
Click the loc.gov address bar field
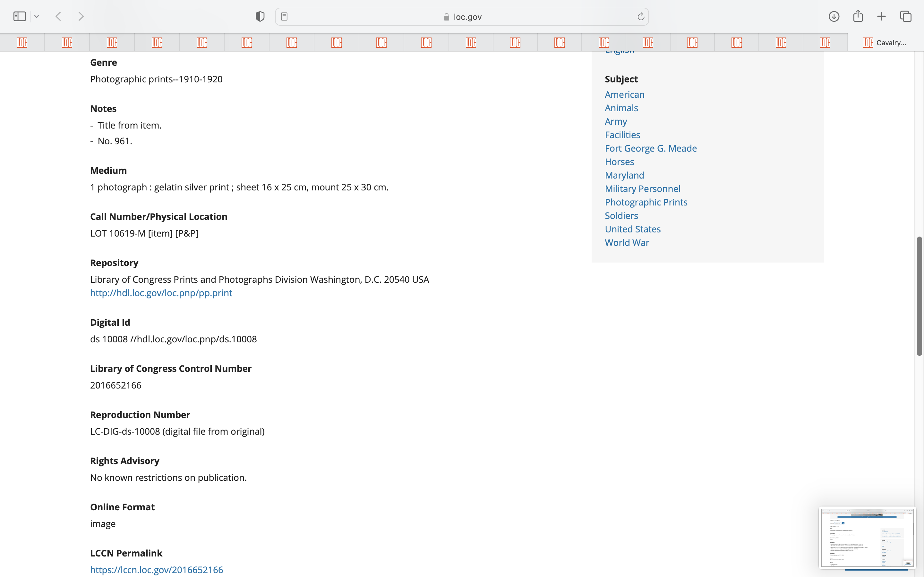(x=462, y=17)
